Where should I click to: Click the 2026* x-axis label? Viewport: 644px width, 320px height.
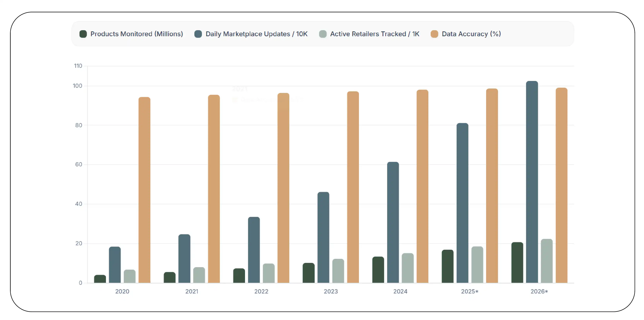click(539, 292)
